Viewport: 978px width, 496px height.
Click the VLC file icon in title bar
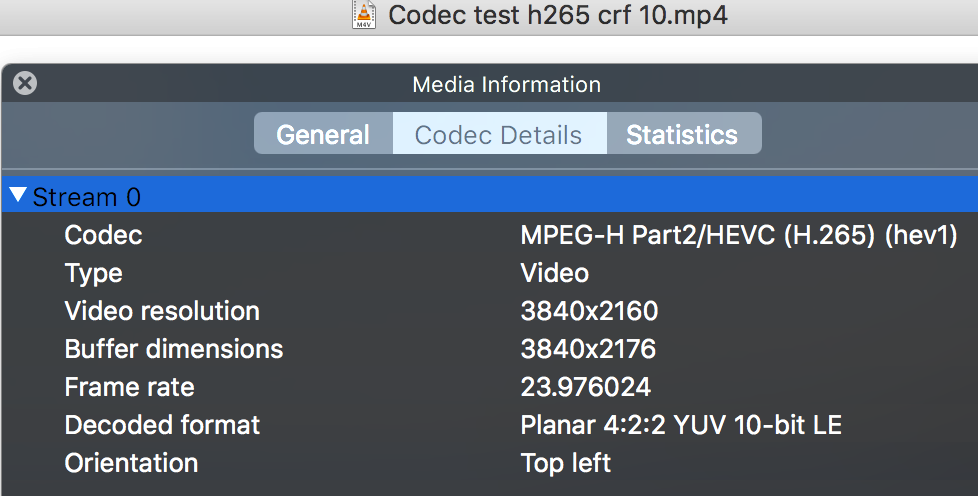(364, 14)
